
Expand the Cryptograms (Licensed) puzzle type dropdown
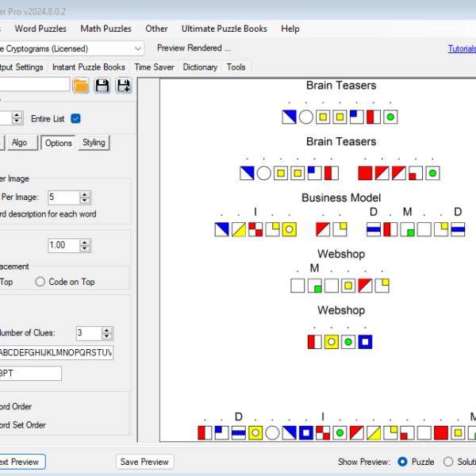pos(138,48)
